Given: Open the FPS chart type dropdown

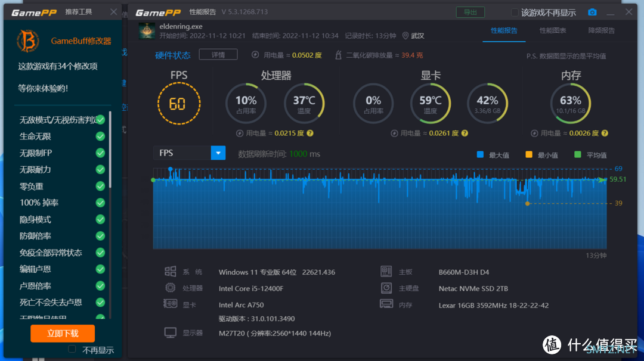Looking at the screenshot, I should pos(218,153).
